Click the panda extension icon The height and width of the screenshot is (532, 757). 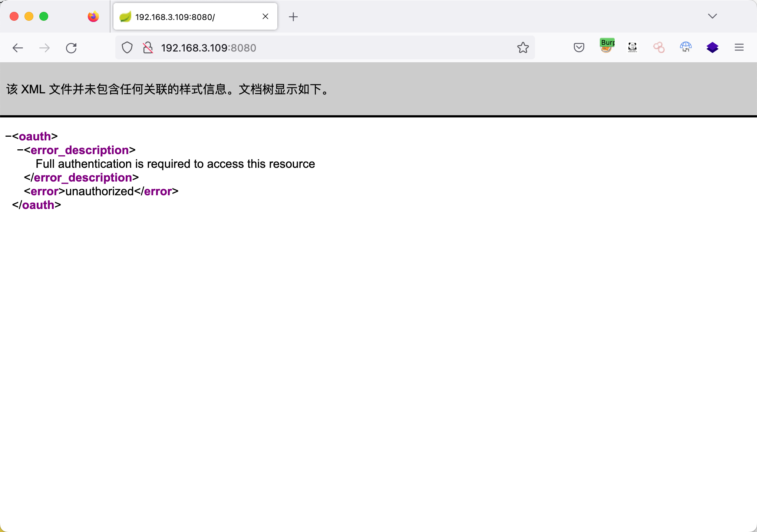(632, 47)
